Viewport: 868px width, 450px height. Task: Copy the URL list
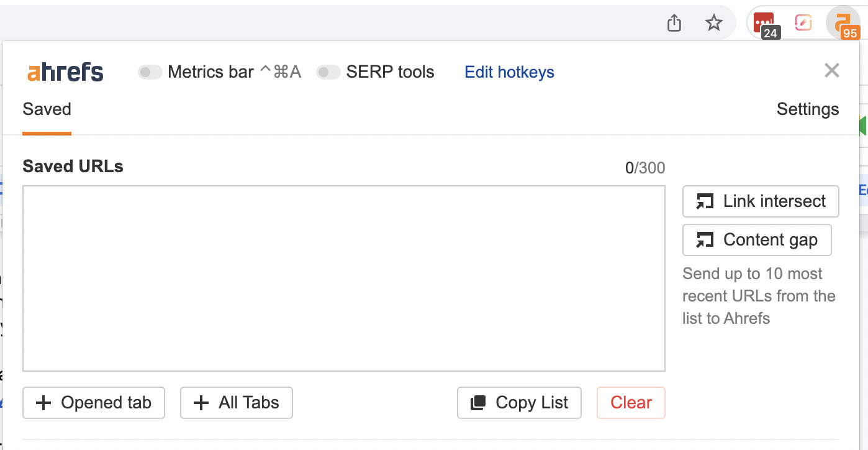pos(519,403)
